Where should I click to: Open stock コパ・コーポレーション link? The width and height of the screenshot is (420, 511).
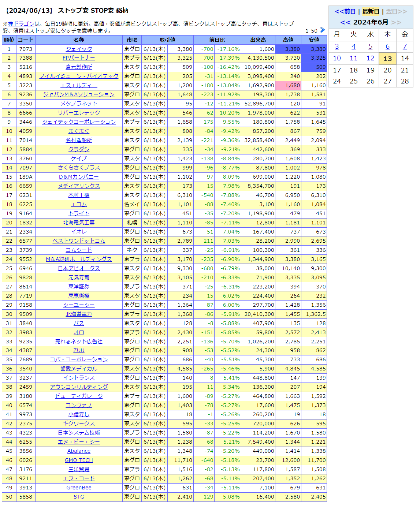point(79,360)
